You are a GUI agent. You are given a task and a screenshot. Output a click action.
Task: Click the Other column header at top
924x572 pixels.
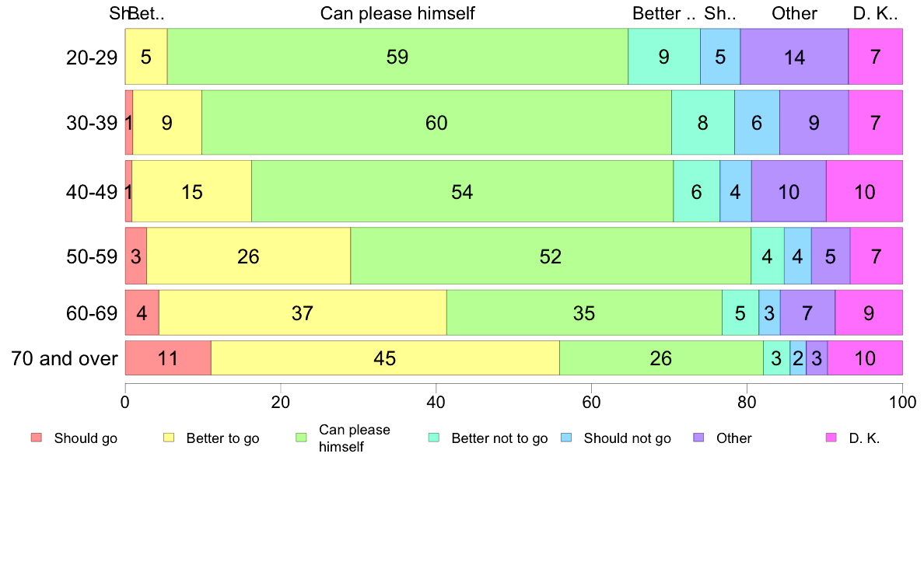(794, 13)
